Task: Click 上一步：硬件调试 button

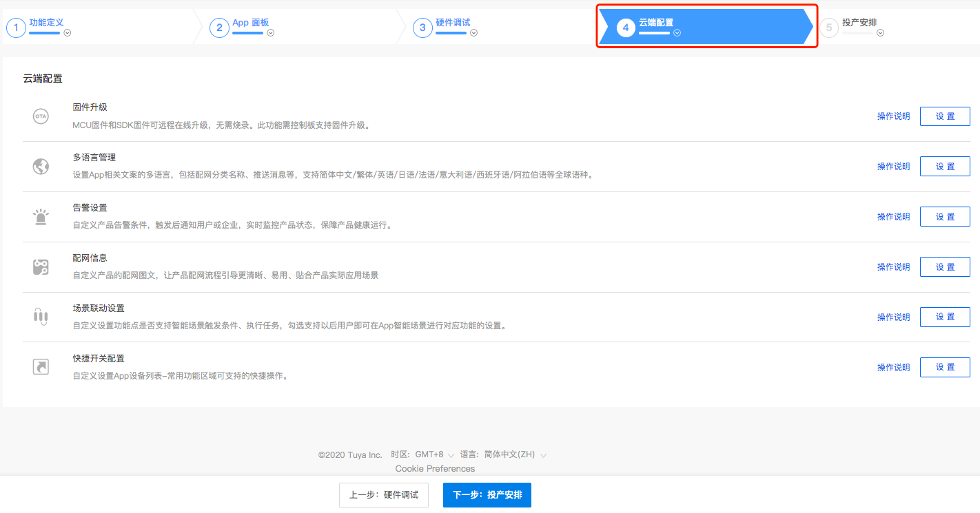Action: pyautogui.click(x=384, y=494)
